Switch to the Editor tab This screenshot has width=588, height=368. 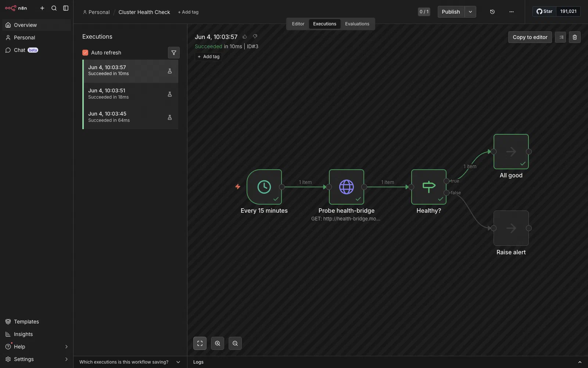(x=298, y=24)
